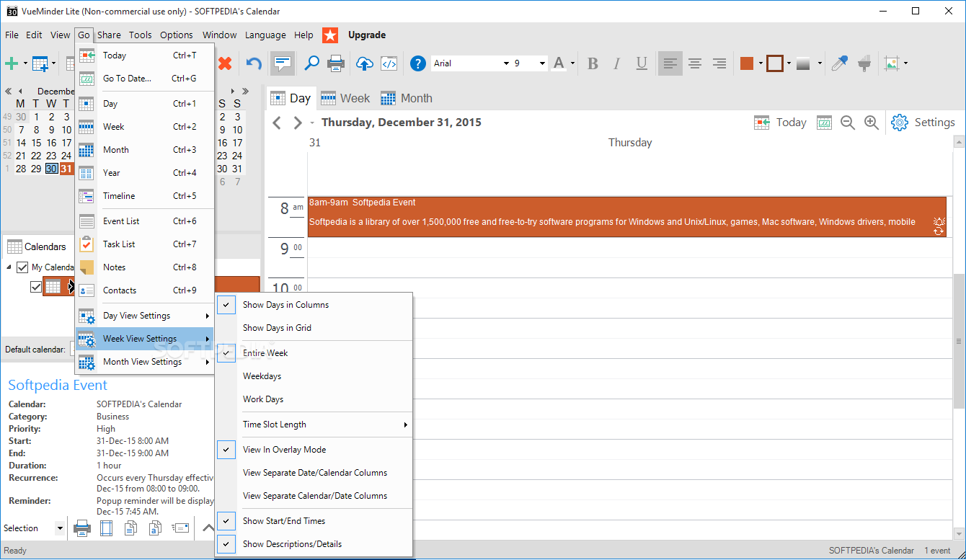Toggle Italic formatting
This screenshot has width=966, height=560.
tap(616, 63)
